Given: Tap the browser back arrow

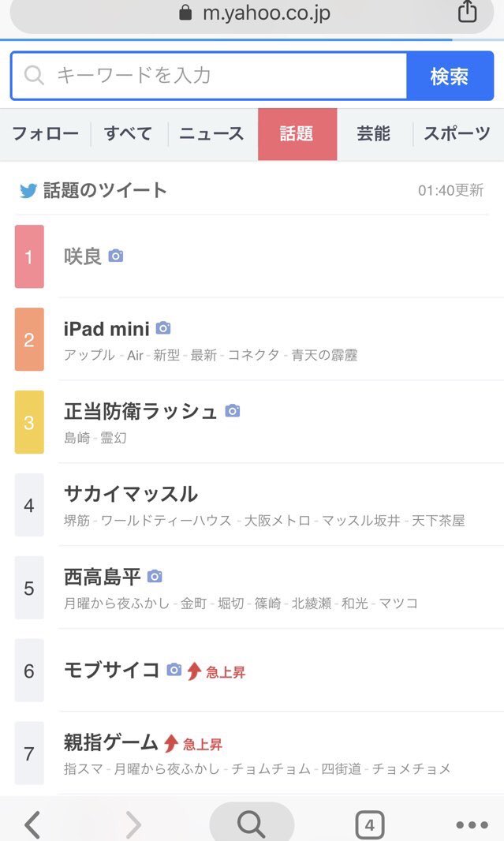Looking at the screenshot, I should 32,825.
